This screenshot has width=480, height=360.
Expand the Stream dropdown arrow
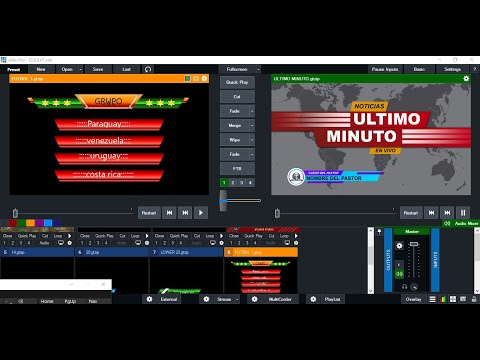(x=237, y=299)
